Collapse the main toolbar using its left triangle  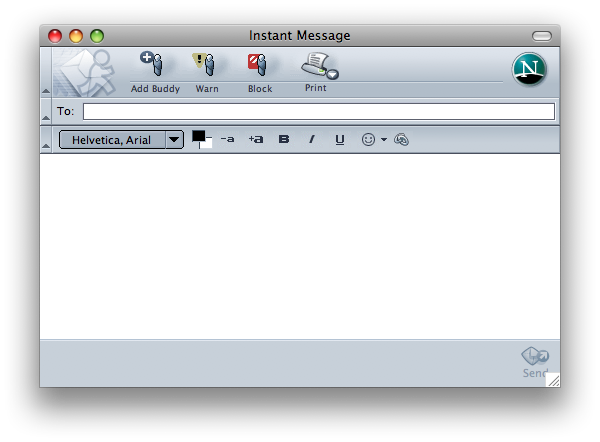(45, 91)
